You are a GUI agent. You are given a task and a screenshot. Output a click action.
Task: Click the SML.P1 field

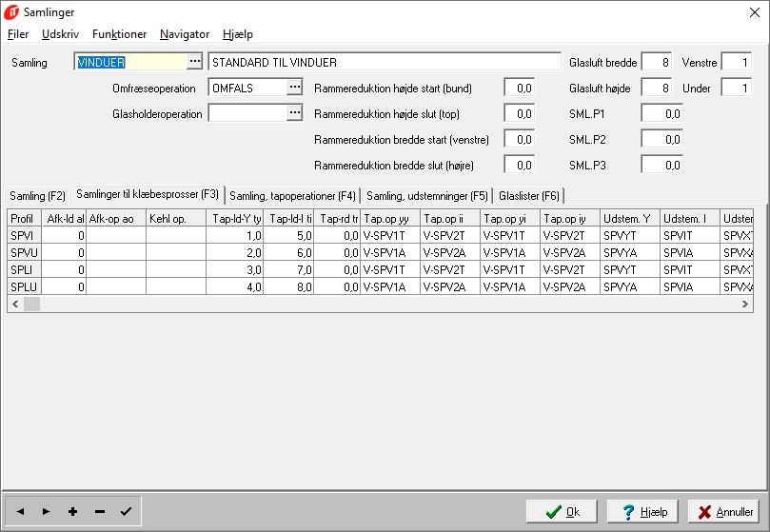661,113
